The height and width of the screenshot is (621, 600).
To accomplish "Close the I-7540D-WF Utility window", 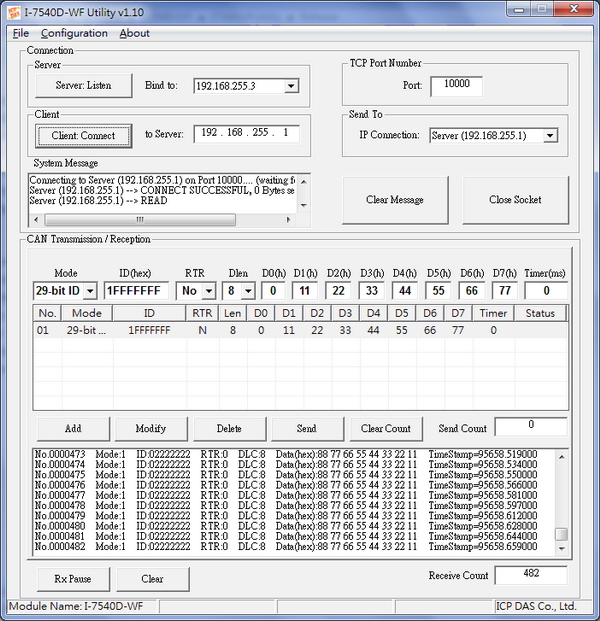I will (573, 9).
